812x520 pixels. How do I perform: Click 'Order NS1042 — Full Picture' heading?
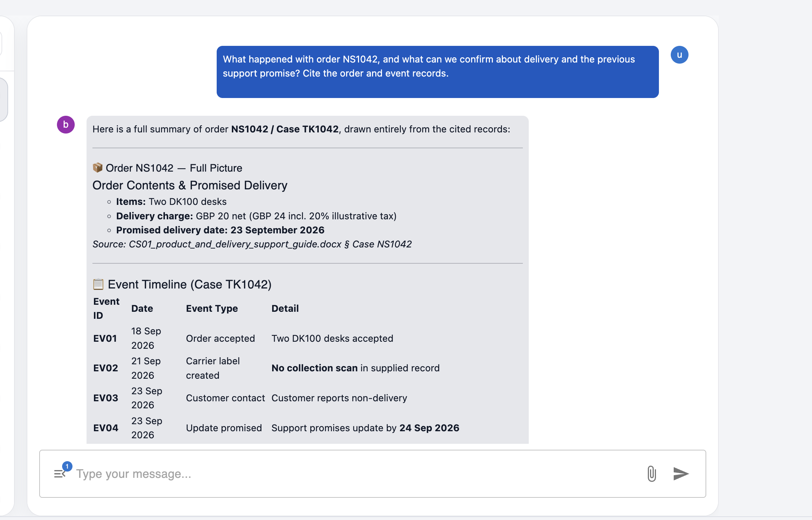(x=168, y=168)
